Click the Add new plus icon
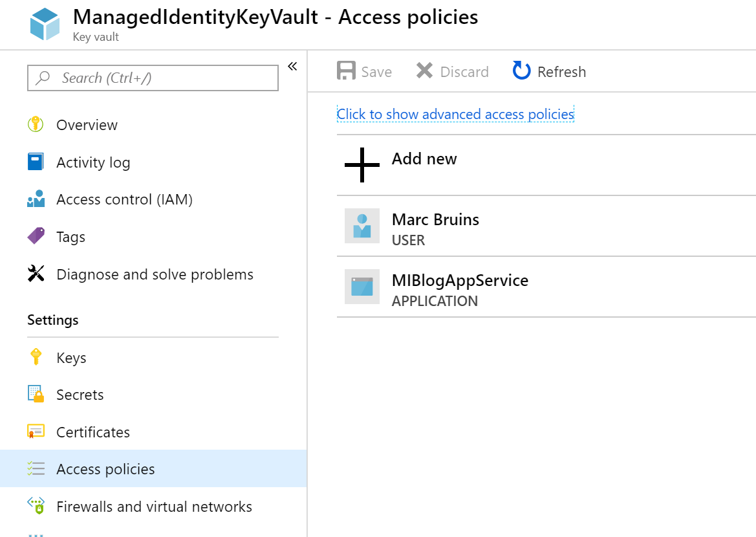 362,165
